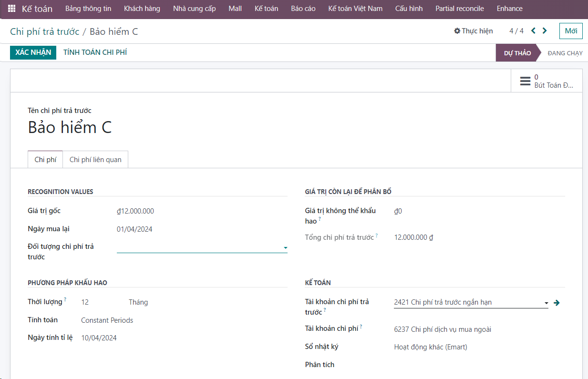Click the Phân tích field label

320,365
